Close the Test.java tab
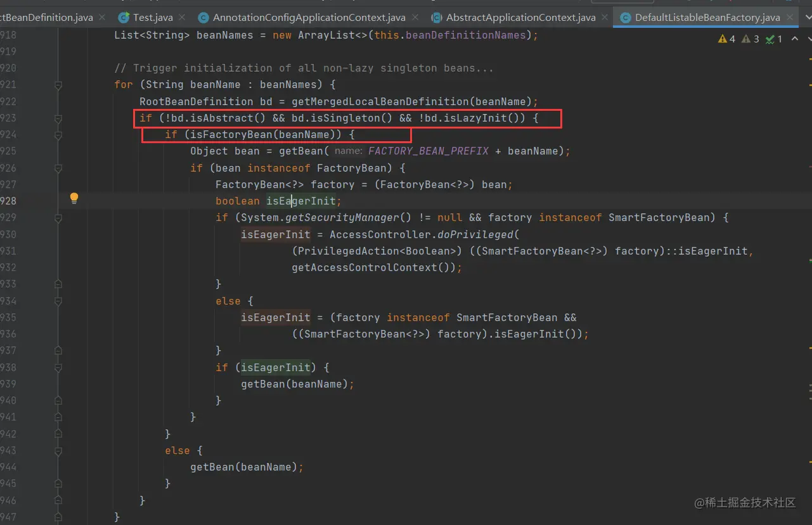812x525 pixels. click(x=183, y=18)
